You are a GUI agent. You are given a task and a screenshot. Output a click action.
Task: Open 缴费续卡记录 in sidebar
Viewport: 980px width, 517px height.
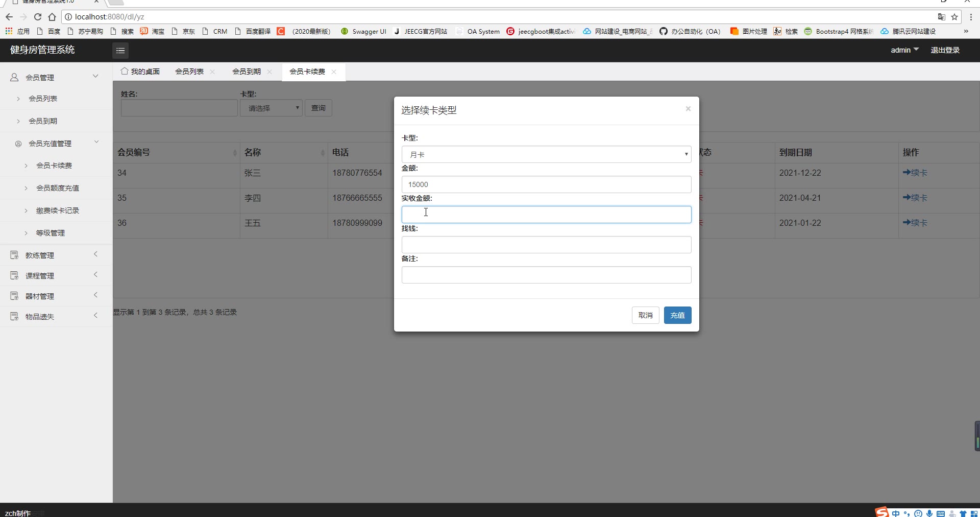[58, 210]
